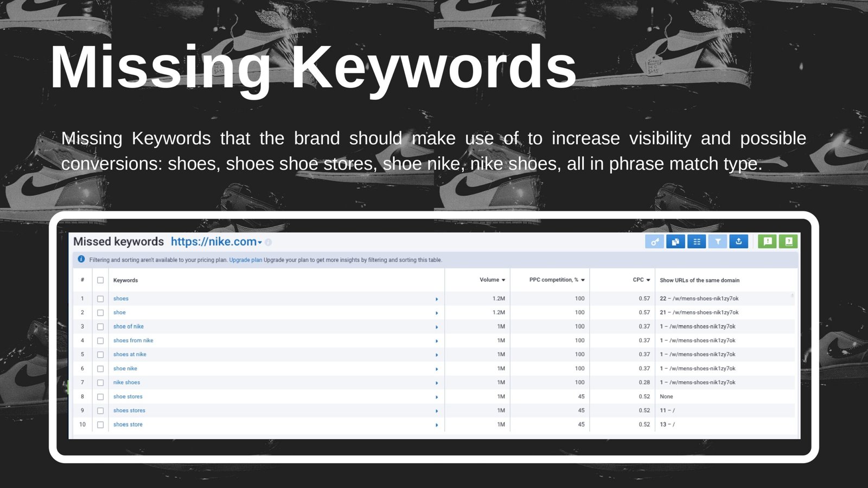
Task: Open the https://nike.com domain dropdown
Action: [x=216, y=242]
